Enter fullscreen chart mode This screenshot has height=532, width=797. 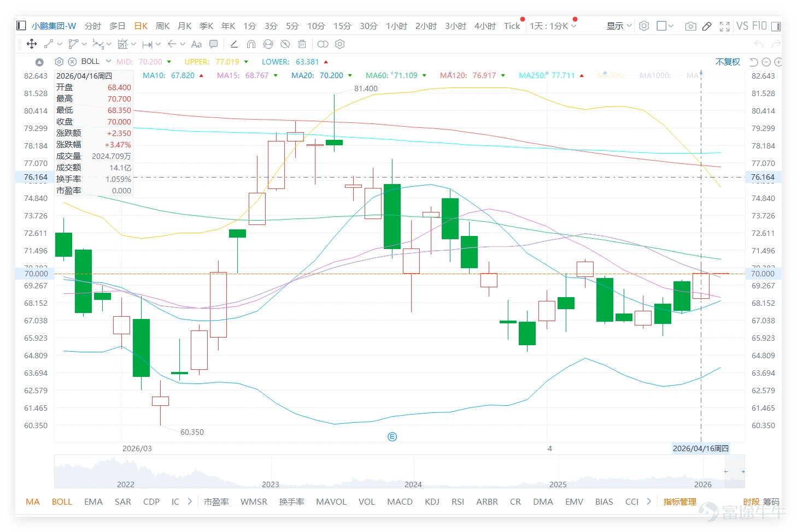725,26
